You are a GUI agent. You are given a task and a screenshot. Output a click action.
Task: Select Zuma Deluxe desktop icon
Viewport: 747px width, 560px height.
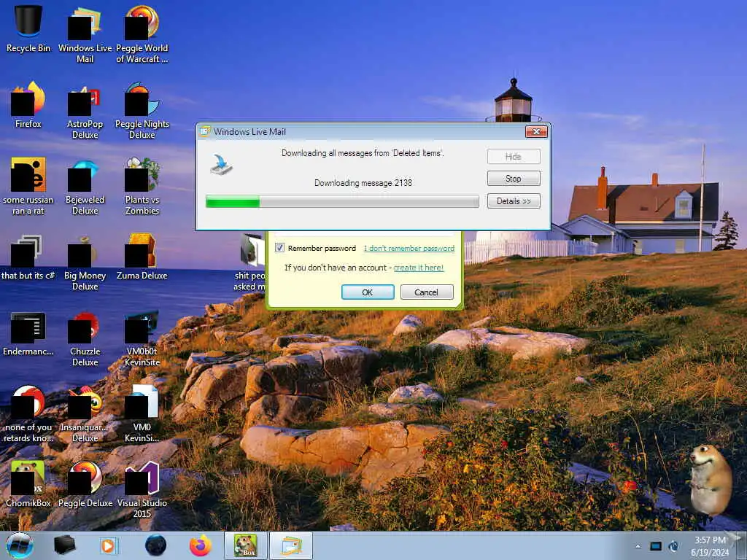[x=142, y=256]
